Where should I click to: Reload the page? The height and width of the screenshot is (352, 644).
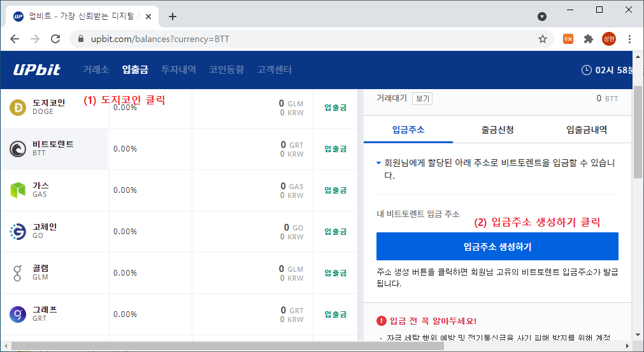55,39
